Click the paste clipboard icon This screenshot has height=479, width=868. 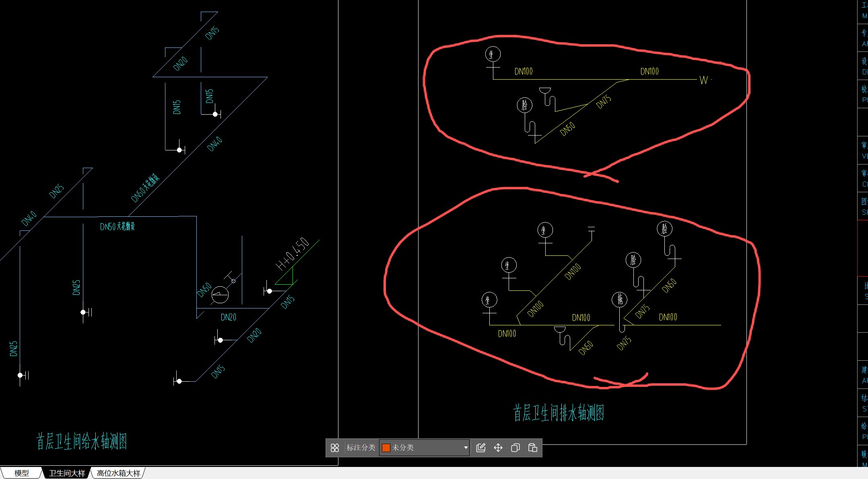pyautogui.click(x=532, y=448)
